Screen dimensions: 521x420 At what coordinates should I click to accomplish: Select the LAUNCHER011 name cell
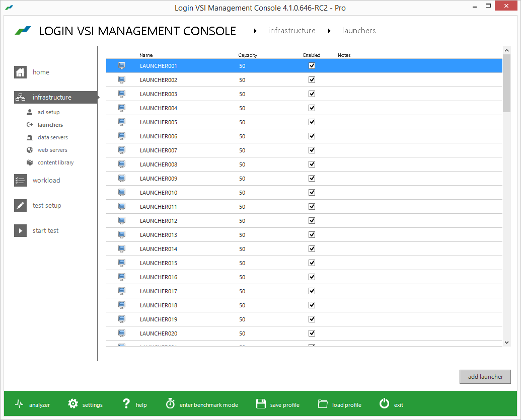tap(159, 207)
